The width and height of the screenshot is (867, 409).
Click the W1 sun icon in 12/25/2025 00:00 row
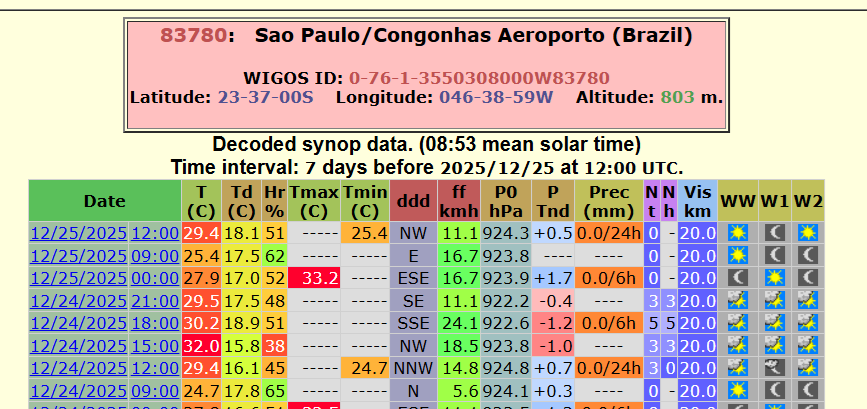point(774,278)
